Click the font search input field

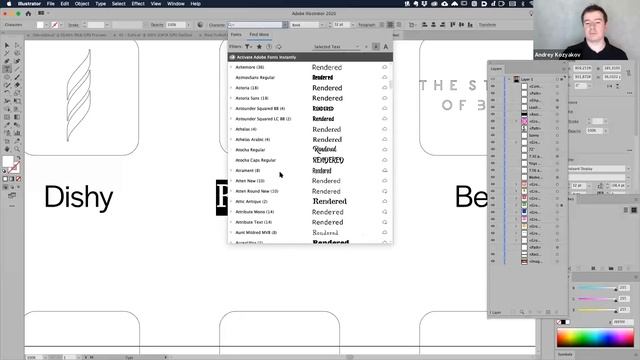click(255, 25)
